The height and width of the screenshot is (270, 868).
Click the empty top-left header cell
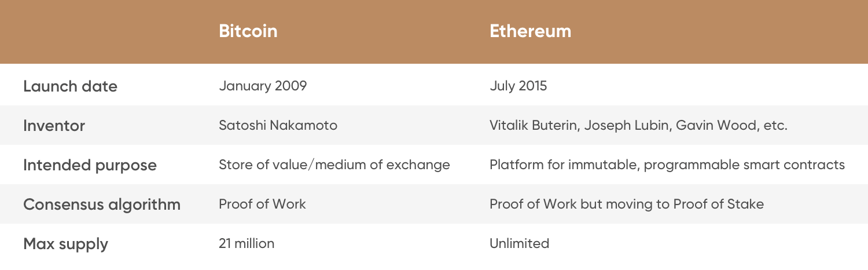(x=98, y=31)
